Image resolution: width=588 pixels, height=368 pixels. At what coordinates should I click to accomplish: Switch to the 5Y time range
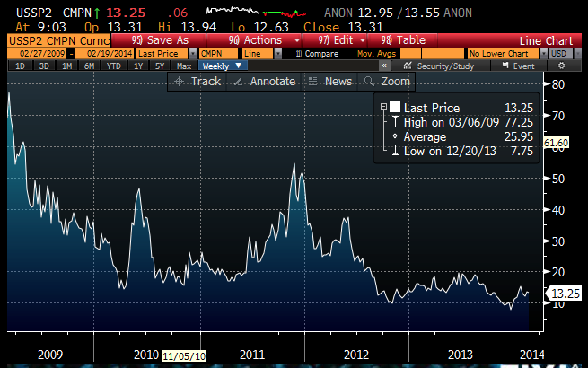[160, 66]
